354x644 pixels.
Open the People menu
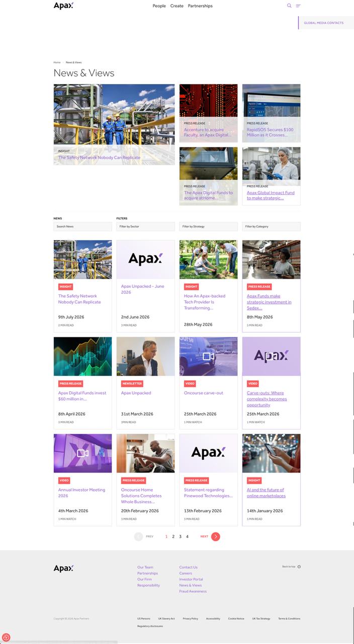159,6
